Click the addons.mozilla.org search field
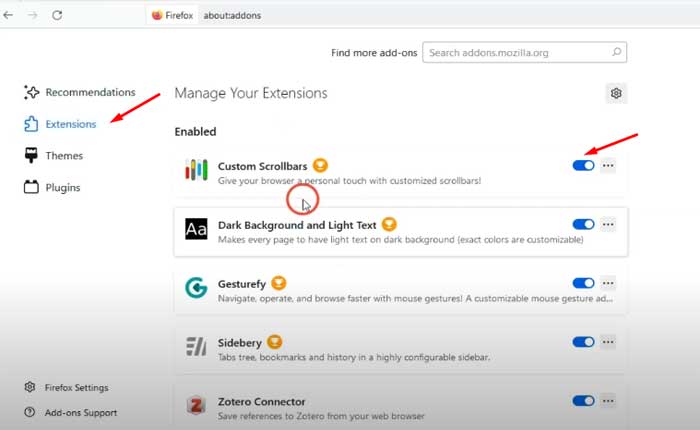The image size is (700, 430). pos(515,52)
